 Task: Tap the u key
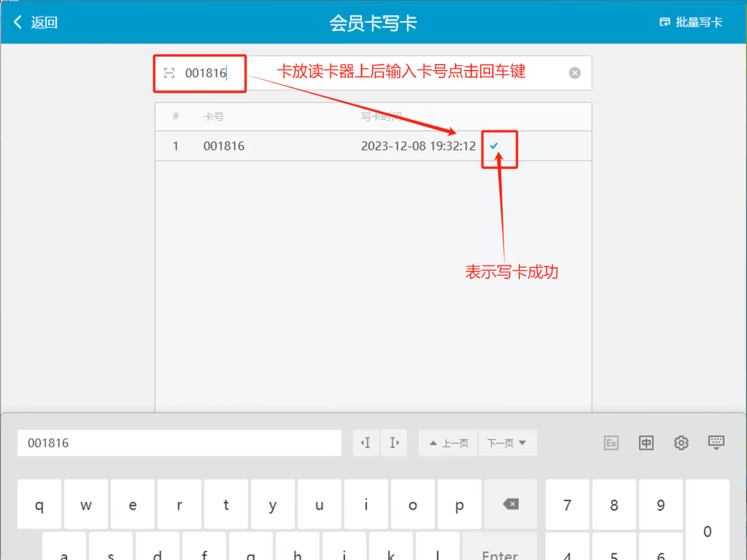319,504
